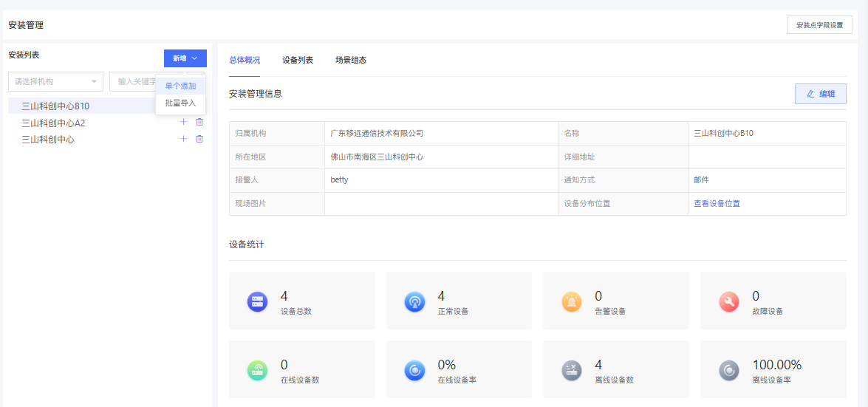This screenshot has width=868, height=407.
Task: Click the 设备总数 server icon
Action: [257, 301]
